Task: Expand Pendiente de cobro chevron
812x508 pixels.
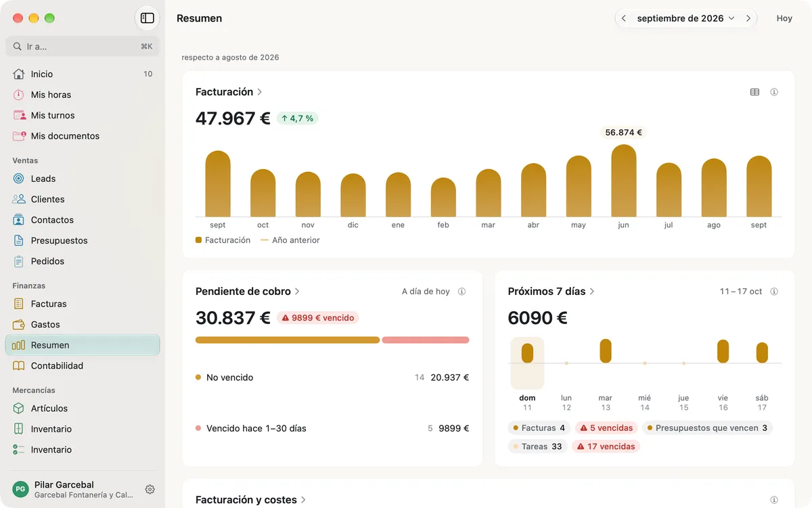Action: (x=297, y=292)
